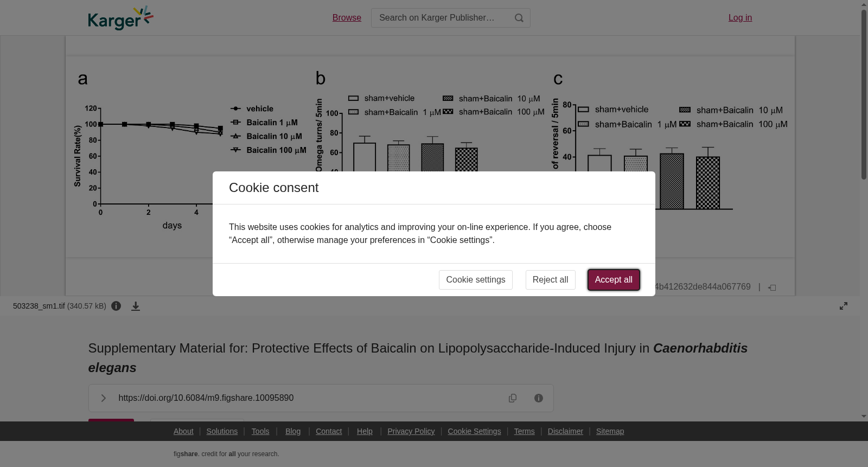Download the 503238_sm1.tif file

(x=136, y=306)
